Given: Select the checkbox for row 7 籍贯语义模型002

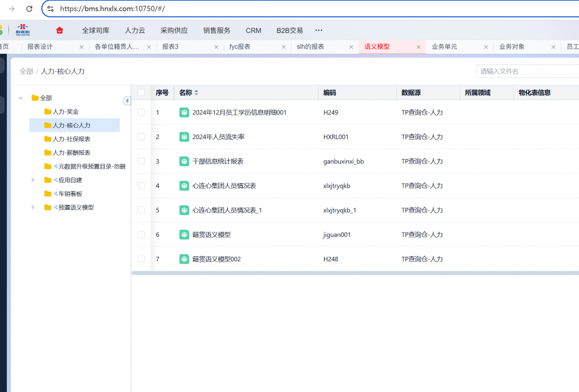Looking at the screenshot, I should [x=141, y=259].
